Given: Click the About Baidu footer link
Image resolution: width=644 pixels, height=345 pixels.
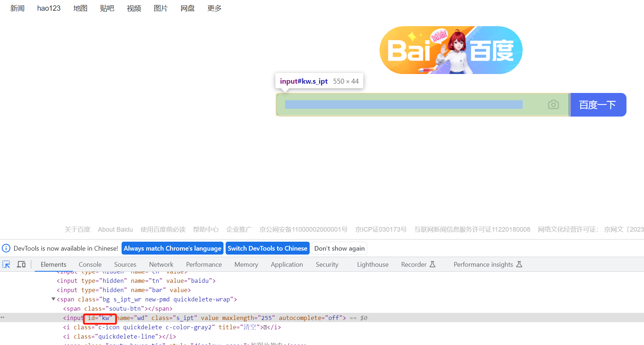Looking at the screenshot, I should point(115,230).
